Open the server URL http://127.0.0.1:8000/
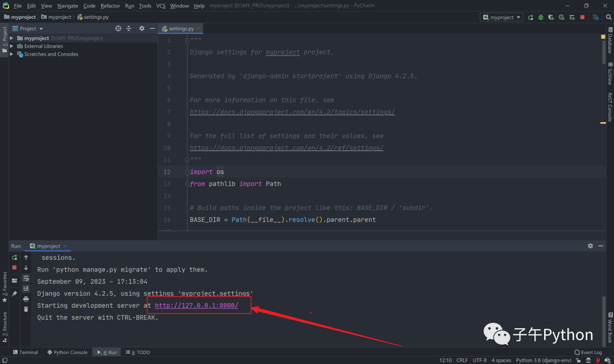 (x=196, y=306)
